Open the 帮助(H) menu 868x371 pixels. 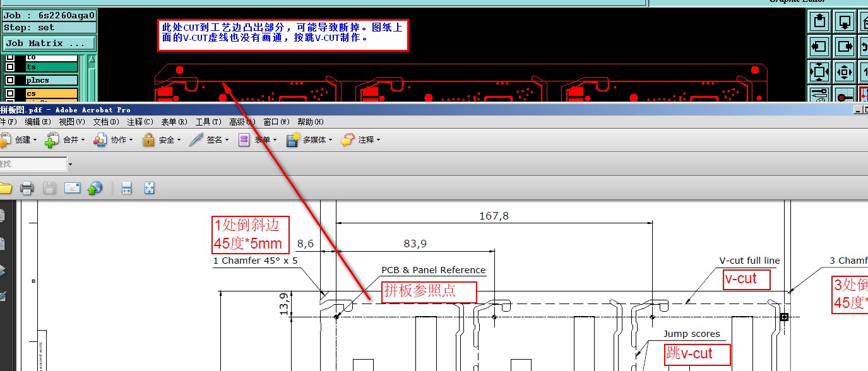pyautogui.click(x=310, y=122)
